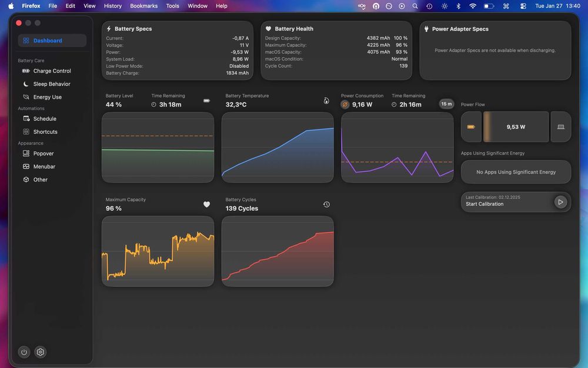Click the play circle icon in menu bar
This screenshot has width=588, height=368.
[x=402, y=6]
